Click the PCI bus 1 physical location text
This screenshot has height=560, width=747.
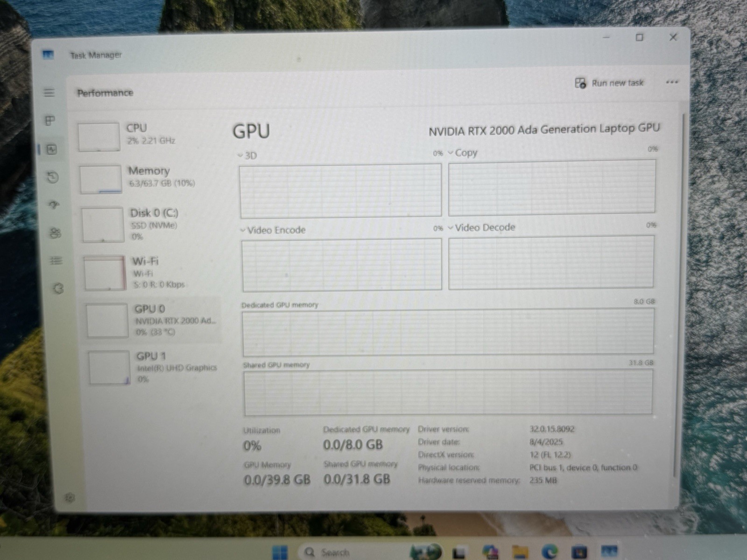tap(583, 467)
